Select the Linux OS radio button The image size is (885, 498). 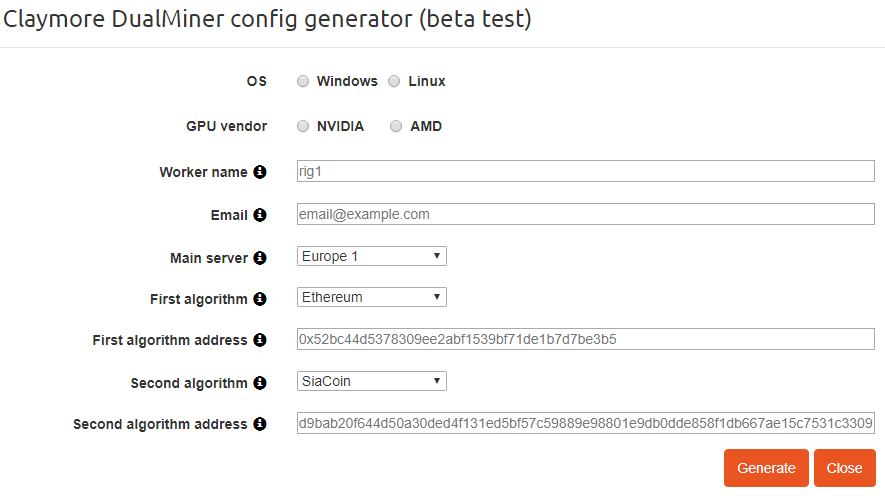tap(394, 82)
